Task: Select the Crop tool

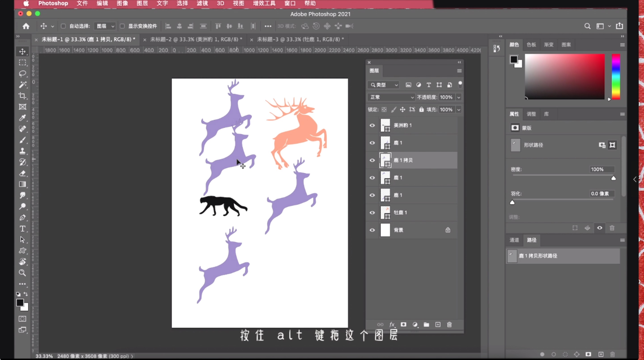Action: (x=23, y=96)
